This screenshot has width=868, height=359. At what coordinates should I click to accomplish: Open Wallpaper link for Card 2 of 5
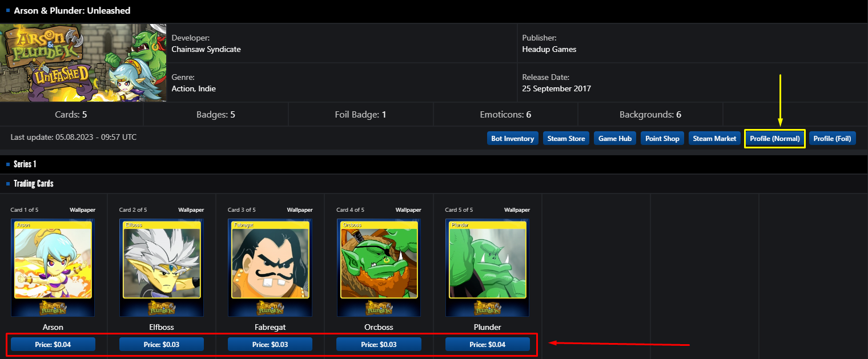click(x=191, y=210)
